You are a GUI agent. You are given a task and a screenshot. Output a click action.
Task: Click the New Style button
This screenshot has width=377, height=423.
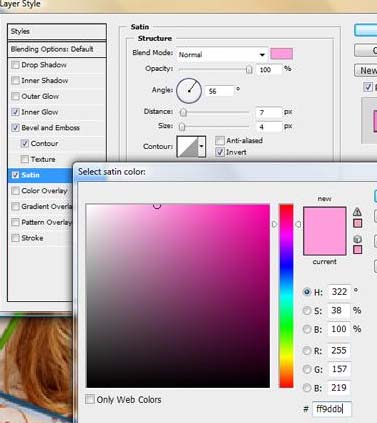366,70
